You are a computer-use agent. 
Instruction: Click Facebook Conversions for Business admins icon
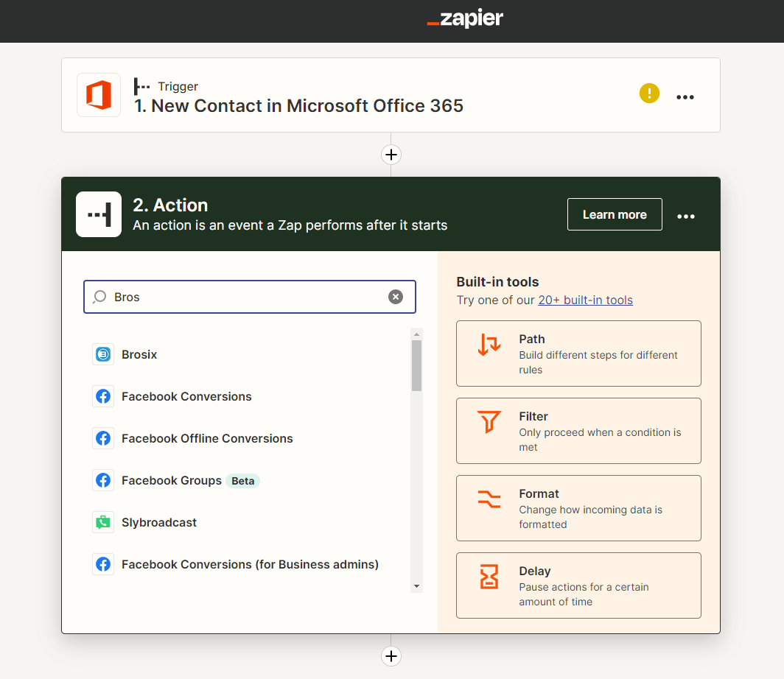coord(103,564)
